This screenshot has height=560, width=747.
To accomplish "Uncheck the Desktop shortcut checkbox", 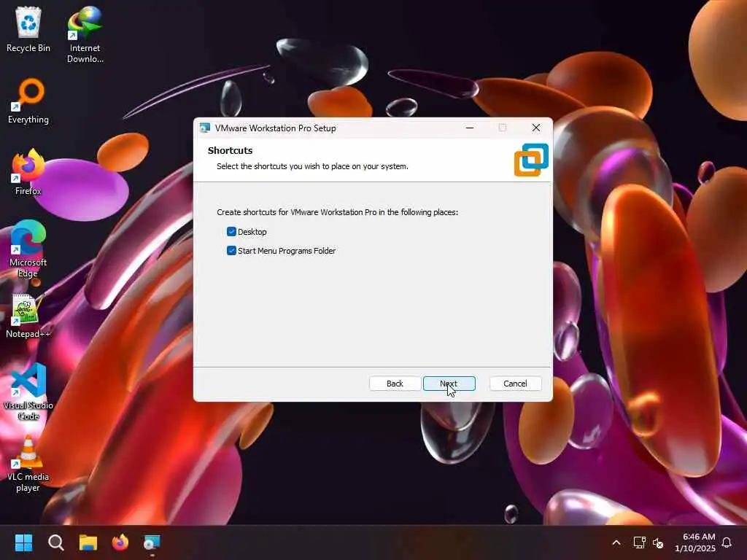I will point(231,232).
